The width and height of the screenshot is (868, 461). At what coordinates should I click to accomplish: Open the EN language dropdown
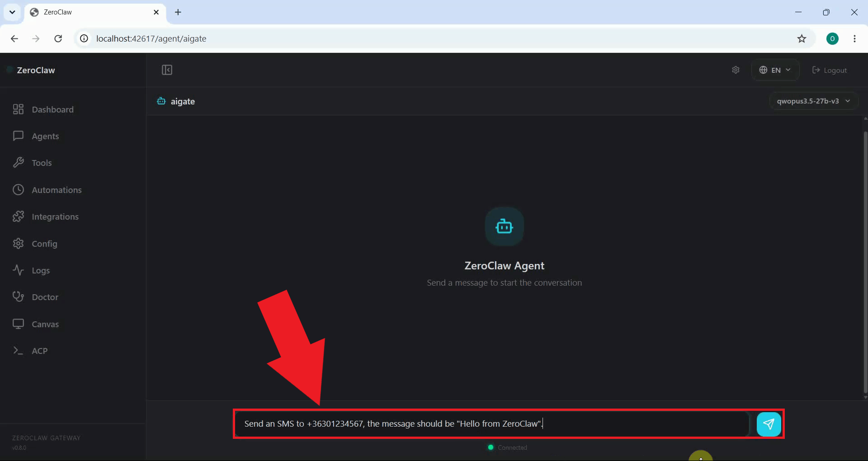click(x=775, y=70)
